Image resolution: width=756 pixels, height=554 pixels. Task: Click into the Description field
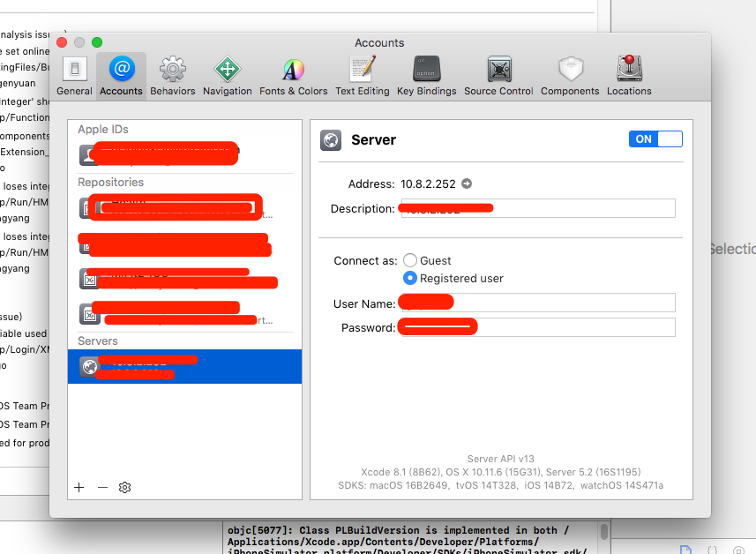pyautogui.click(x=538, y=208)
